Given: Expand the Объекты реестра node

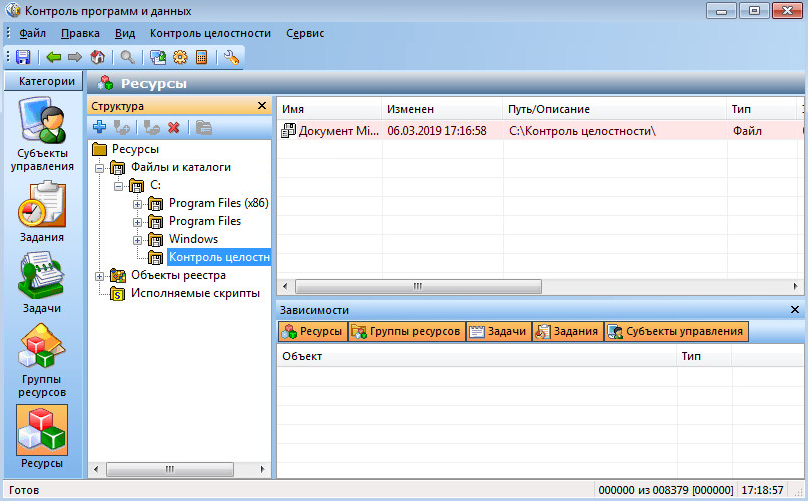Looking at the screenshot, I should point(99,276).
